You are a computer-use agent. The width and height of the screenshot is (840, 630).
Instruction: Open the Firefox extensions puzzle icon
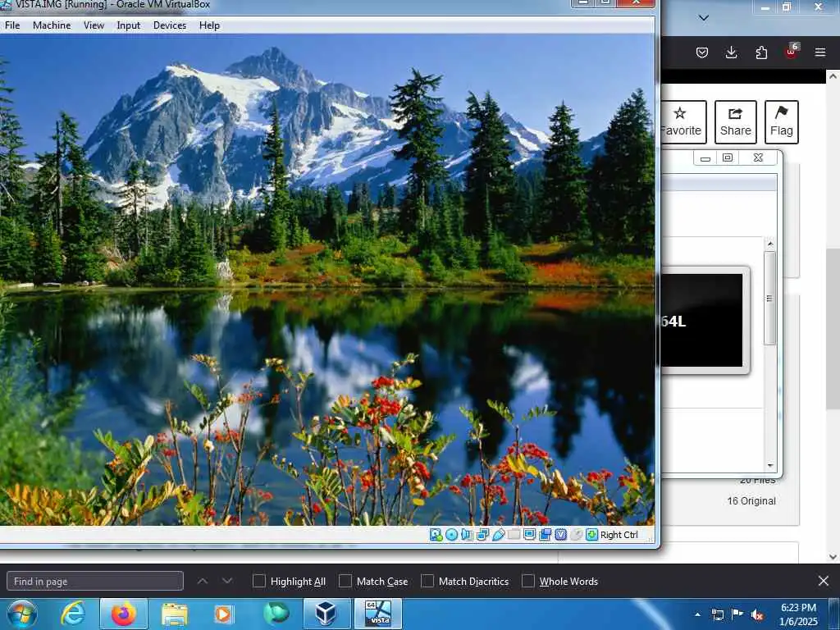coord(761,52)
